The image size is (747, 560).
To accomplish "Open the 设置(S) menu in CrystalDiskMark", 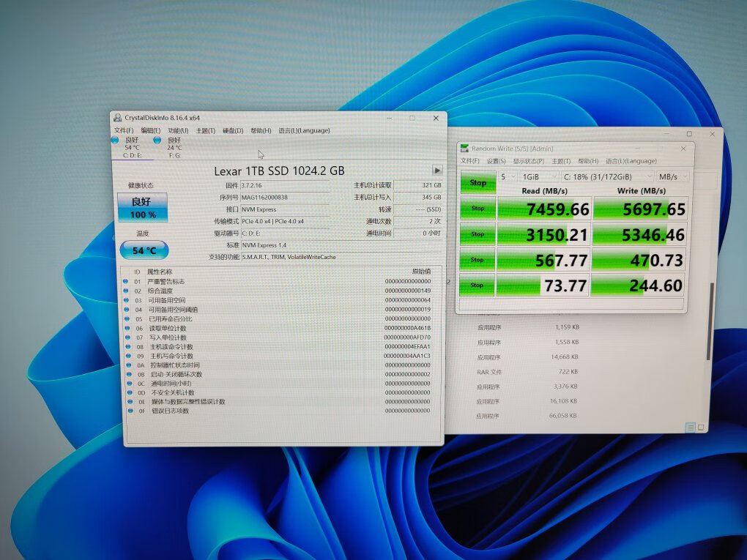I will point(497,161).
